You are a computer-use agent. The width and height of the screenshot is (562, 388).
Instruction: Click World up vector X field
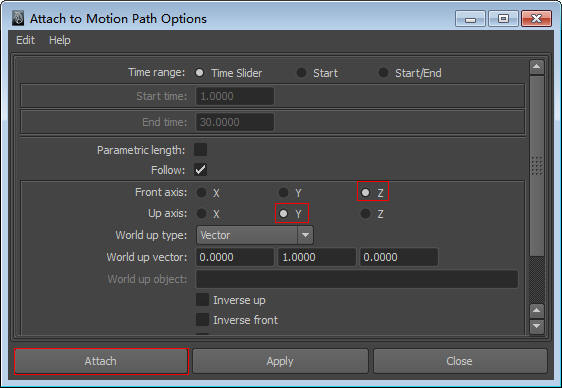tap(235, 257)
